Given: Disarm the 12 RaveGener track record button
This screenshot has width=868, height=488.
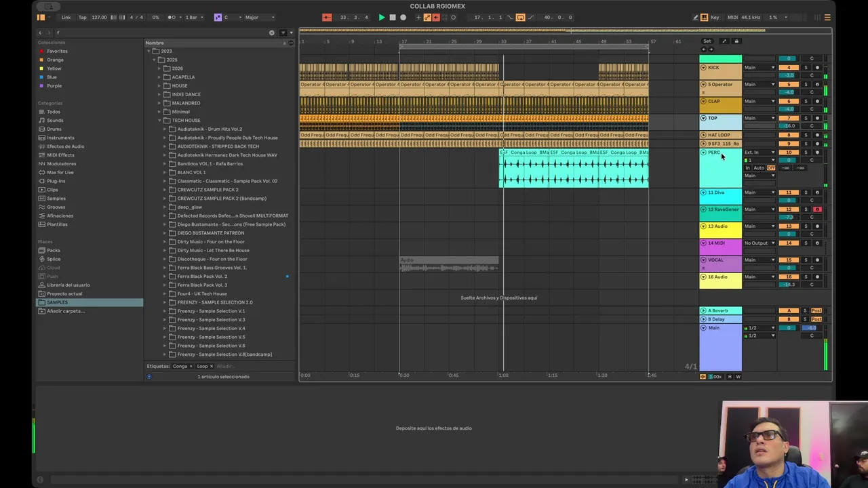Looking at the screenshot, I should tap(817, 209).
